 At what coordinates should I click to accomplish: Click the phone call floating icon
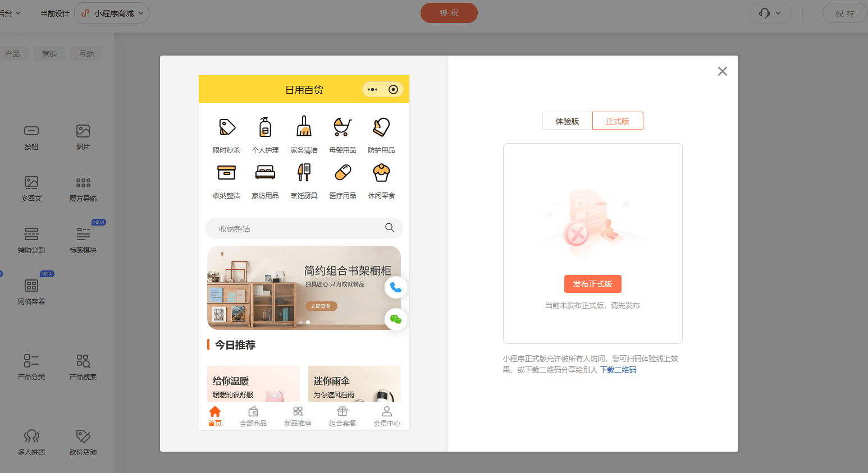(396, 287)
